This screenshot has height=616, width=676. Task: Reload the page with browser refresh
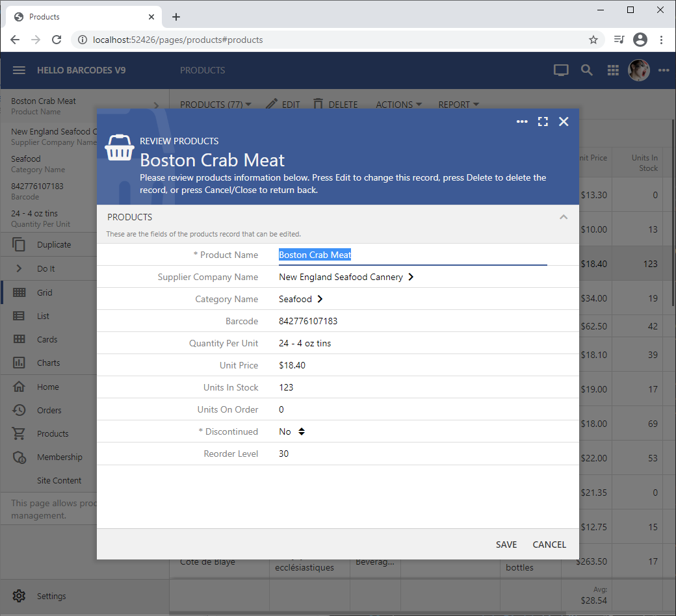(x=57, y=40)
